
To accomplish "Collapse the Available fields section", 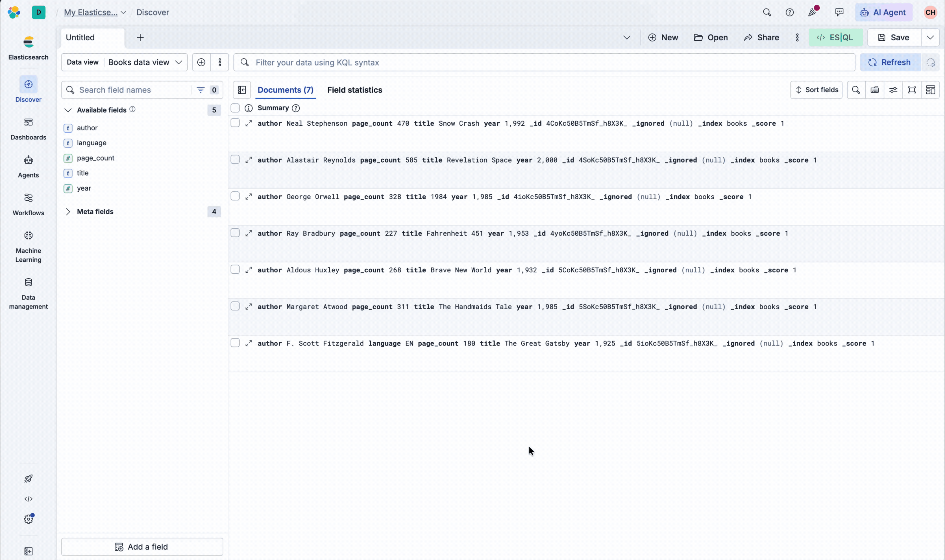I will pyautogui.click(x=68, y=110).
